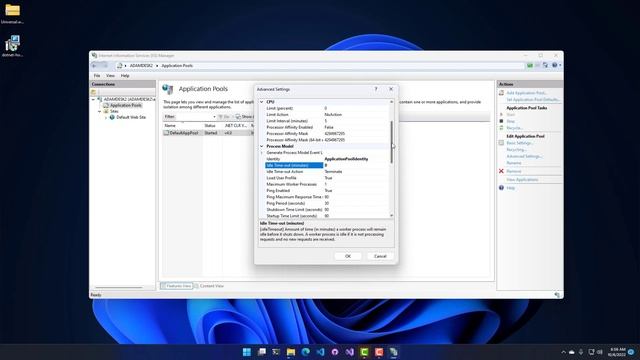Select the Limit Action property
640x360 pixels.
(x=327, y=115)
